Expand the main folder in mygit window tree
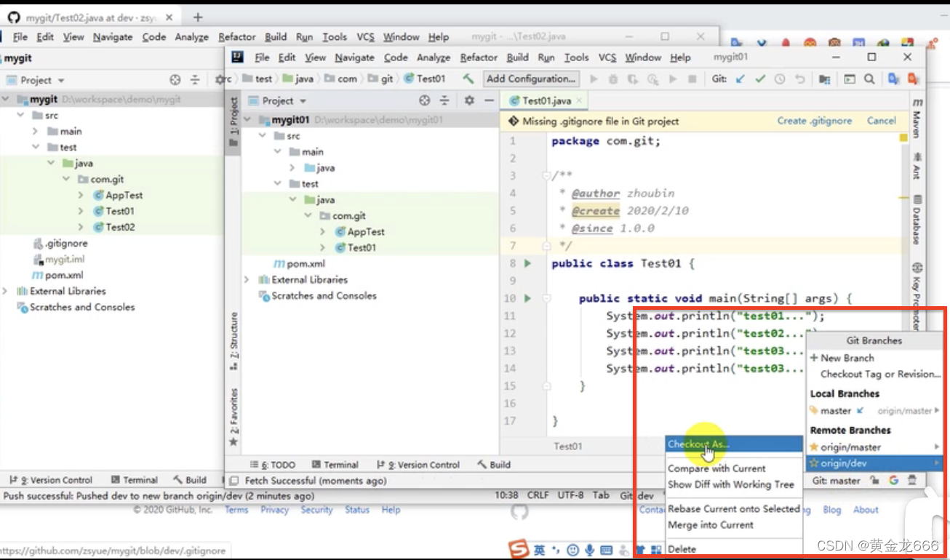 tap(35, 132)
